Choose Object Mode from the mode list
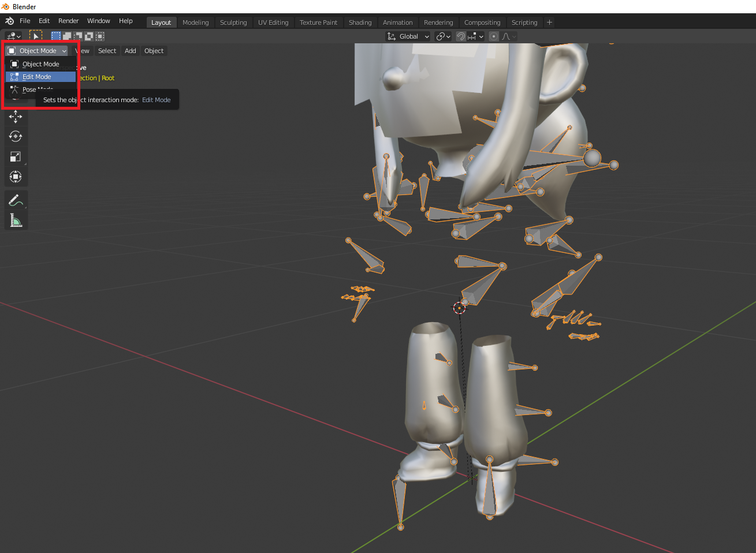The width and height of the screenshot is (756, 553). point(40,64)
